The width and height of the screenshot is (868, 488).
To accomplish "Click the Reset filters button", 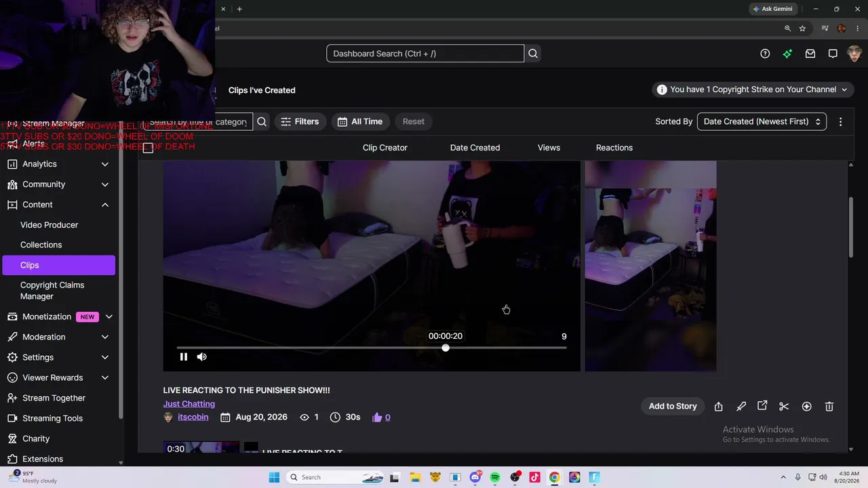I will coord(414,121).
